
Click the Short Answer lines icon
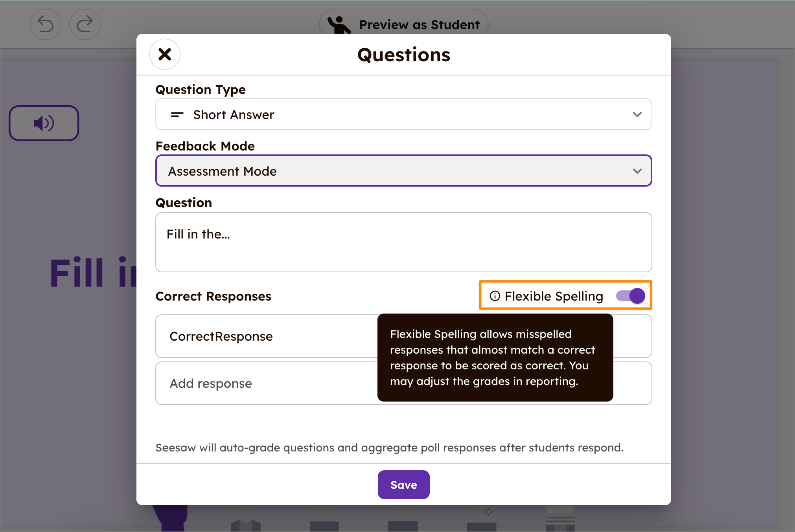point(177,114)
